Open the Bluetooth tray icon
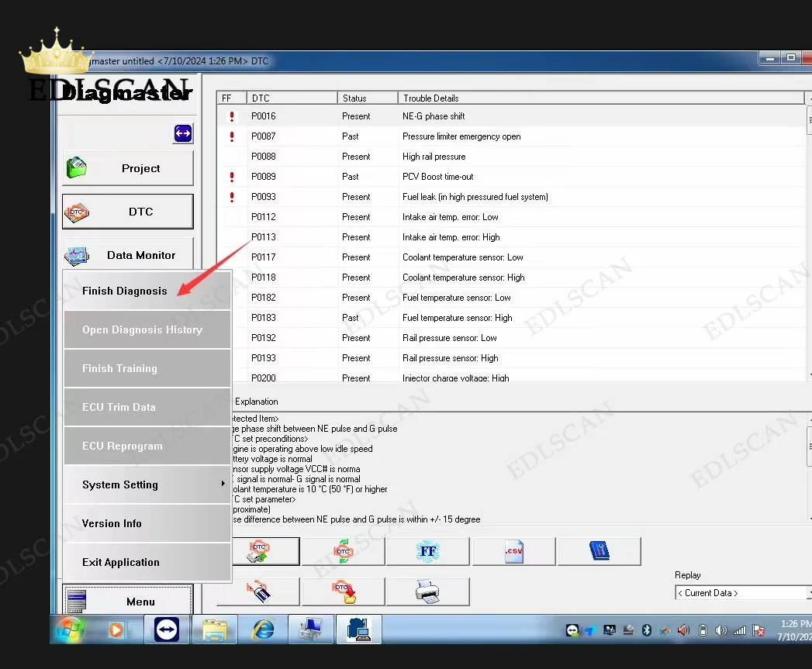This screenshot has width=812, height=669. point(646,630)
